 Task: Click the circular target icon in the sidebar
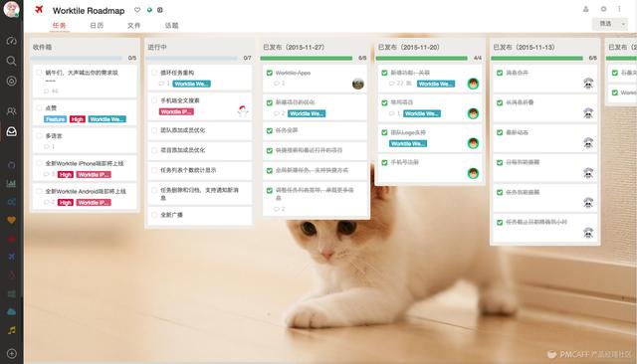point(11,81)
